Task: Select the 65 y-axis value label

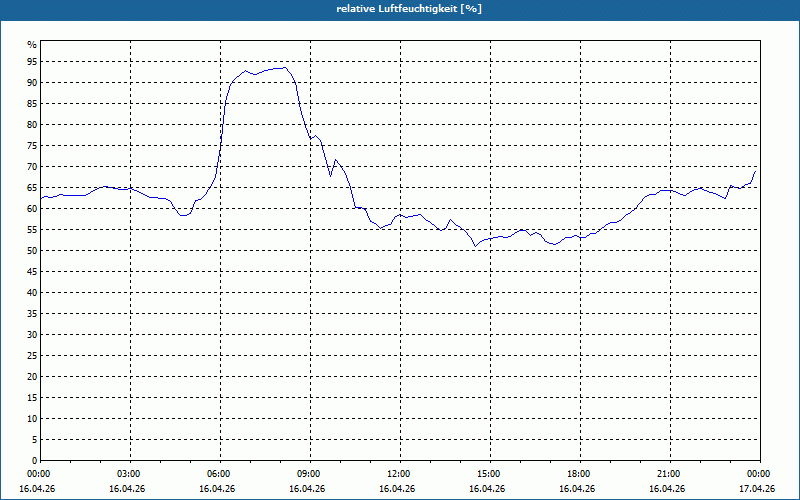Action: tap(32, 188)
